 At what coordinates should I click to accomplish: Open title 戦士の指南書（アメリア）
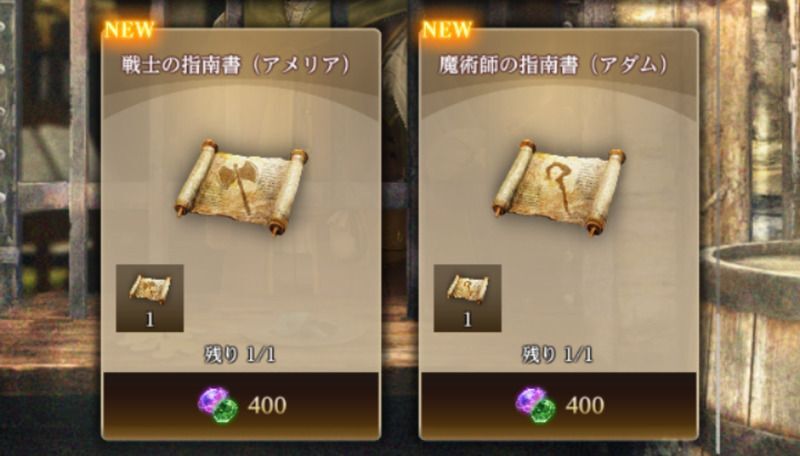point(236,65)
